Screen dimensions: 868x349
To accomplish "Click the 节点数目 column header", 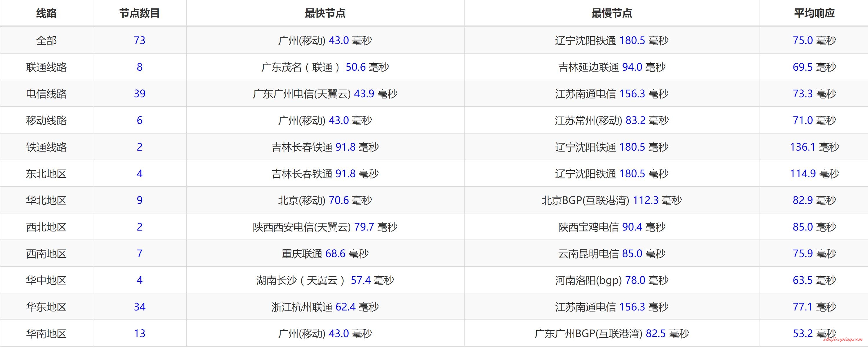I will (x=139, y=13).
